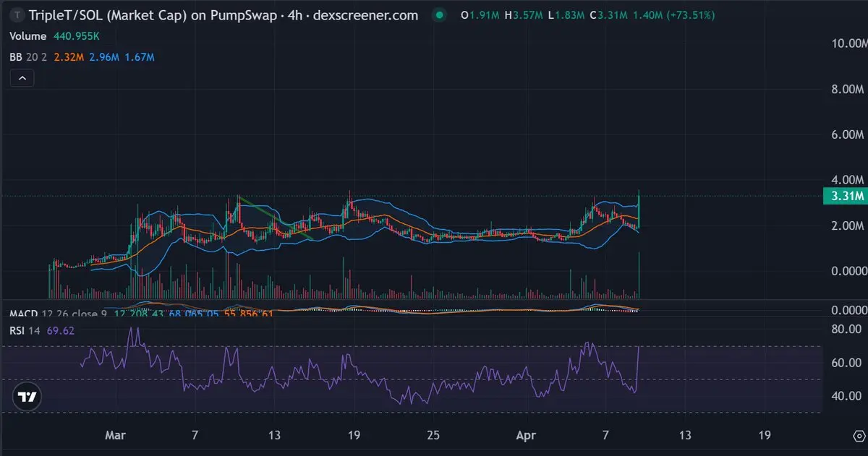Image resolution: width=868 pixels, height=456 pixels.
Task: Collapse the indicator legend with chevron
Action: pos(22,77)
